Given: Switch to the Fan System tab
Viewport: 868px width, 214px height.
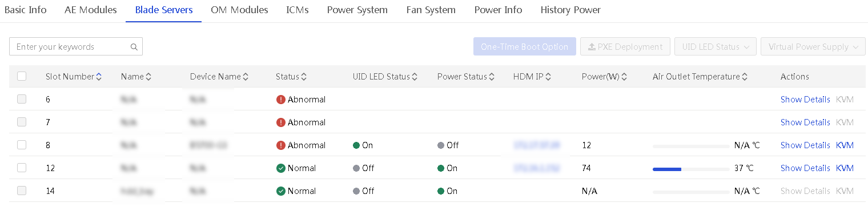Looking at the screenshot, I should click(x=431, y=10).
